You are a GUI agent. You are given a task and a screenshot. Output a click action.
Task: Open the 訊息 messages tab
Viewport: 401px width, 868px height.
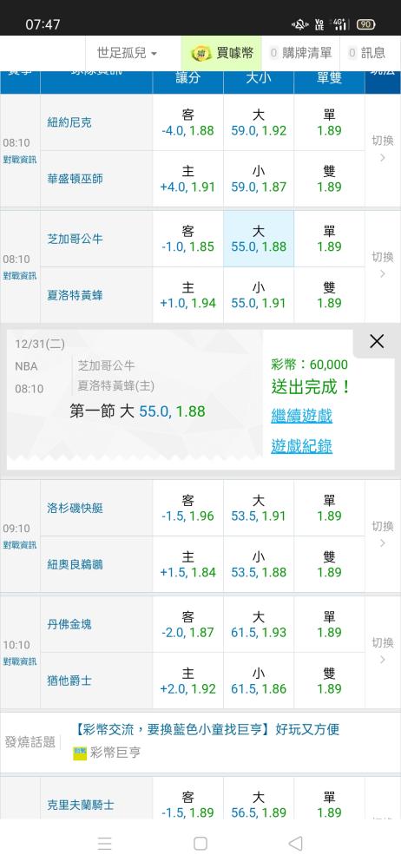366,53
